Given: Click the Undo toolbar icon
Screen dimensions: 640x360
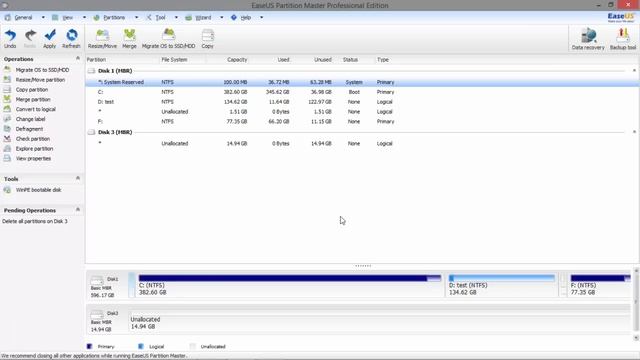Looking at the screenshot, I should pos(10,36).
